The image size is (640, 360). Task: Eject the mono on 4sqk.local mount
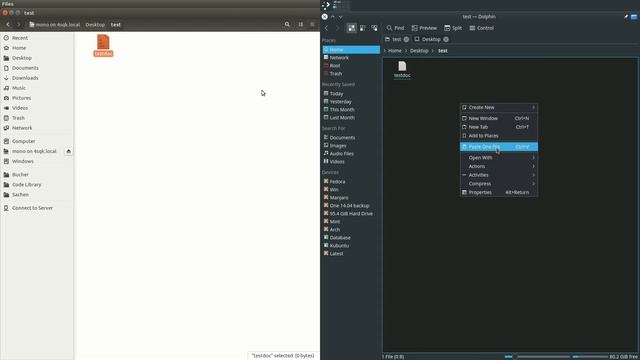tap(68, 151)
